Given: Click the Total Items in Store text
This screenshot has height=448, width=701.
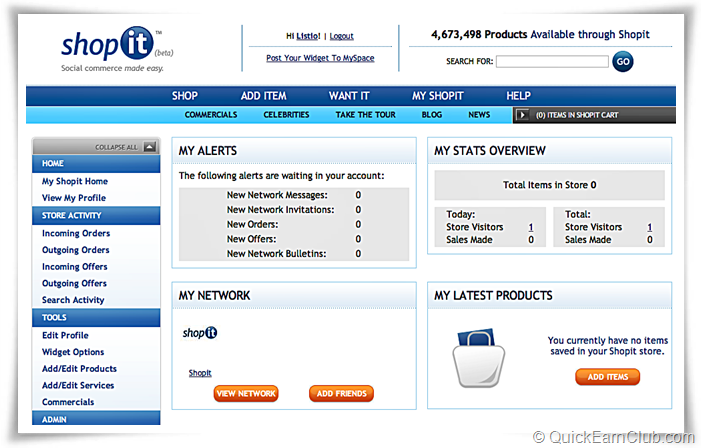Looking at the screenshot, I should [x=549, y=185].
